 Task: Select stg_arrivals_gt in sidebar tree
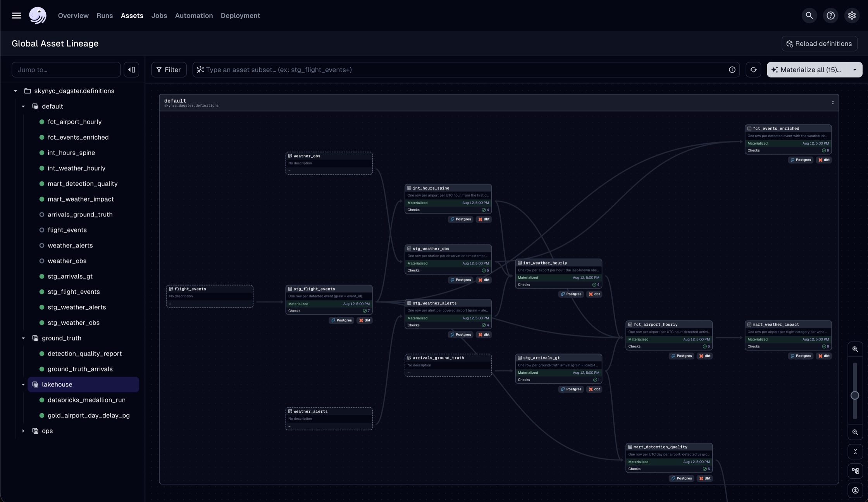[70, 277]
